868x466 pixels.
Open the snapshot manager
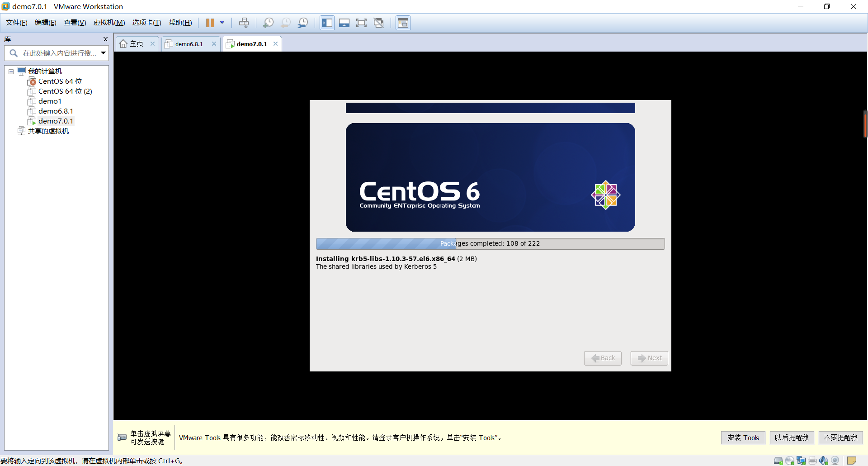pyautogui.click(x=303, y=23)
